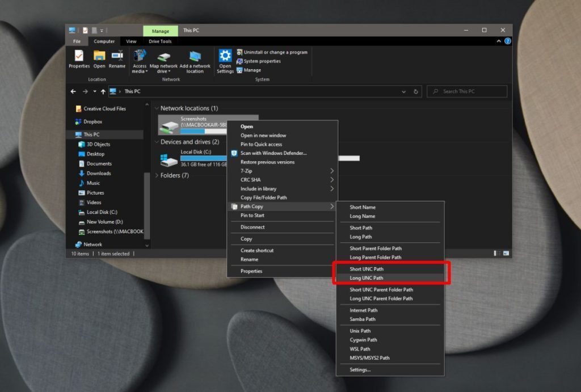Click Disconnect in the context menu
This screenshot has height=392, width=581.
point(252,227)
